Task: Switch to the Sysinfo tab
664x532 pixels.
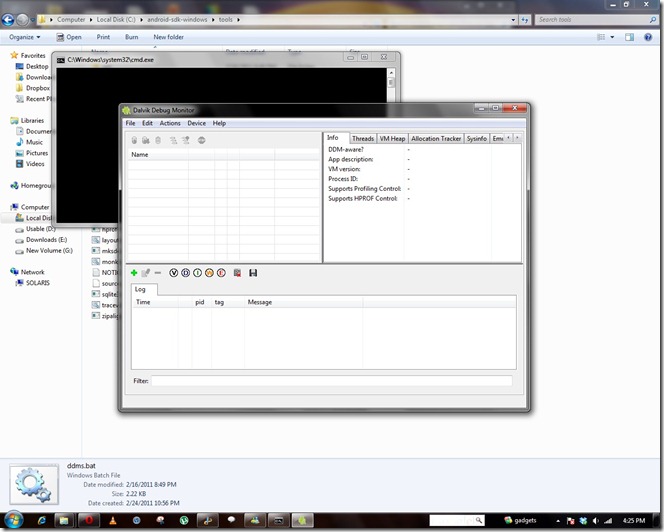Action: tap(477, 139)
